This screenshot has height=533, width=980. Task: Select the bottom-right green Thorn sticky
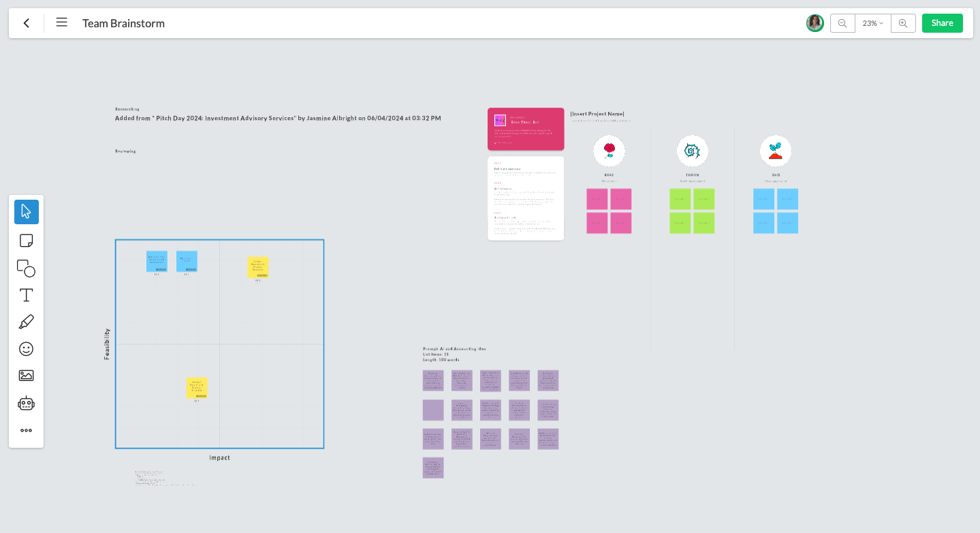(704, 223)
